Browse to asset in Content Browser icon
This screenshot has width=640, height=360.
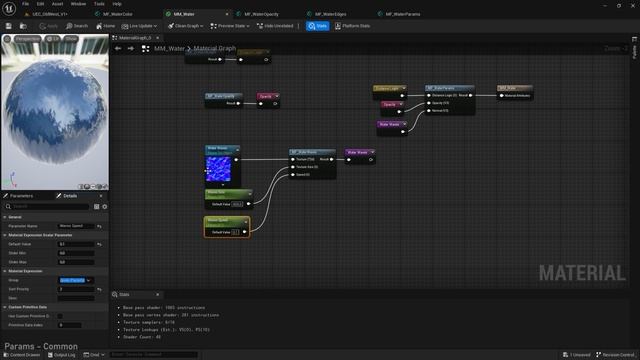click(x=23, y=26)
